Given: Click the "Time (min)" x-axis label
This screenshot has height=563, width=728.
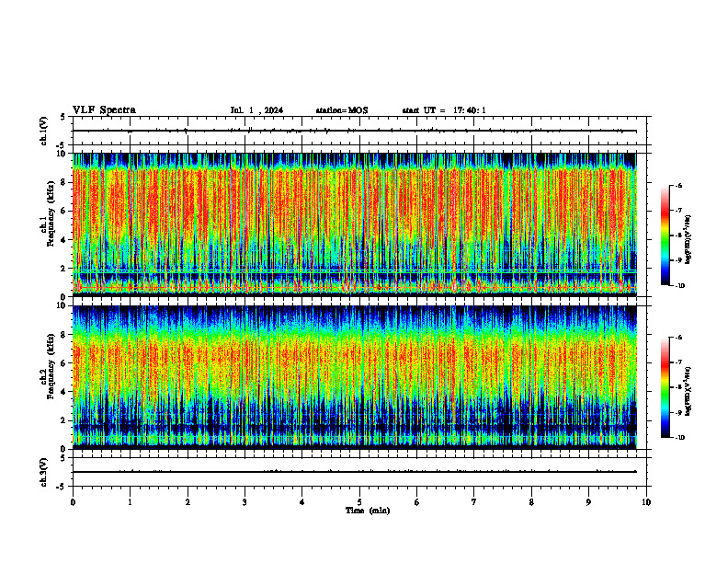Looking at the screenshot, I should 368,511.
